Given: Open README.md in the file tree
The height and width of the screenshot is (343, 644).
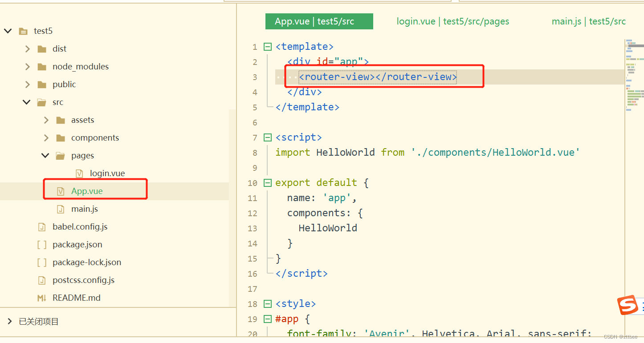Looking at the screenshot, I should coord(77,298).
